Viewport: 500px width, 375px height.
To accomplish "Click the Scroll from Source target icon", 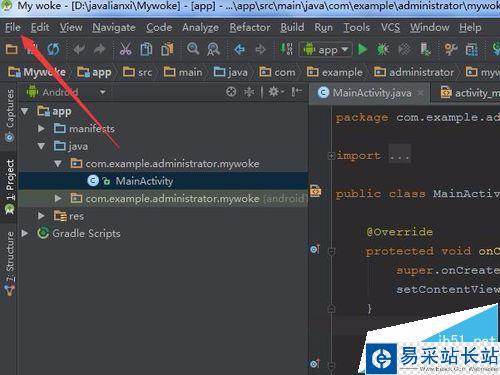I will point(231,91).
